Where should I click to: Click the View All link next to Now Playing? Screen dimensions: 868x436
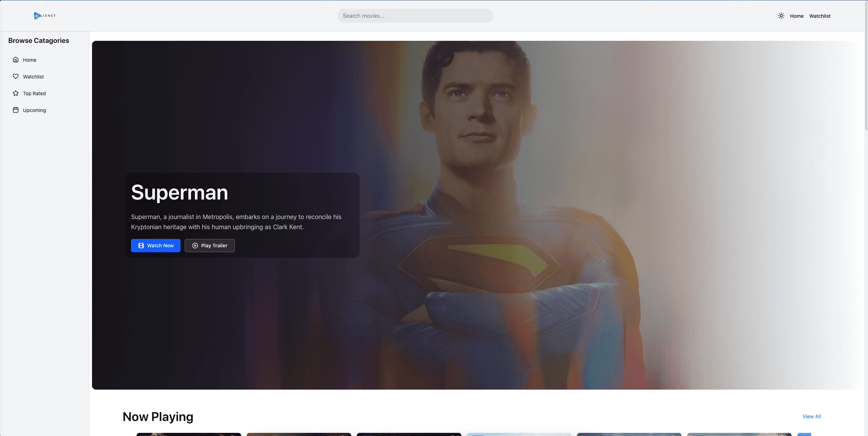tap(812, 416)
